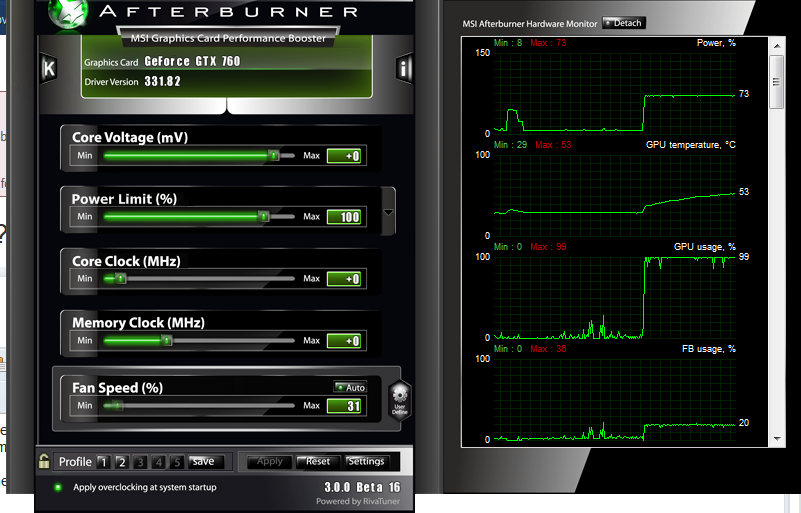Click the Core Clock +0 value field
Image resolution: width=801 pixels, height=513 pixels.
tap(344, 279)
